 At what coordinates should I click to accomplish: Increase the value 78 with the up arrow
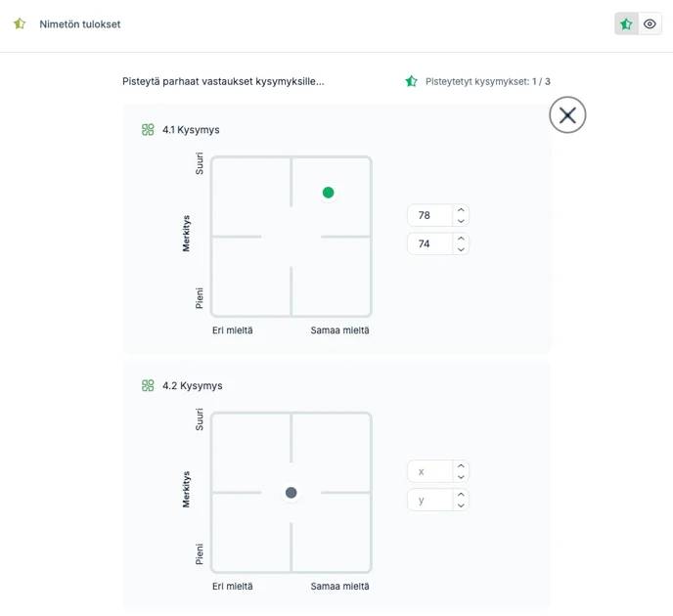click(461, 210)
